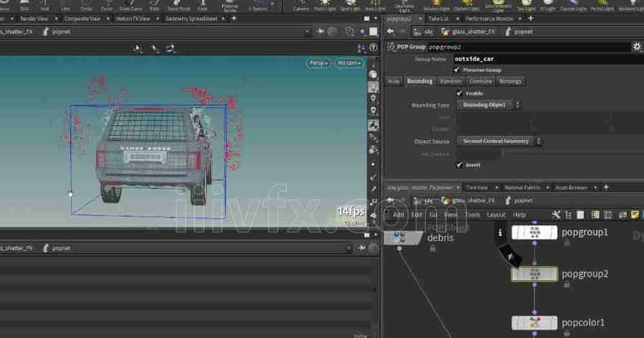
Task: Go back in network pane history
Action: (x=390, y=201)
